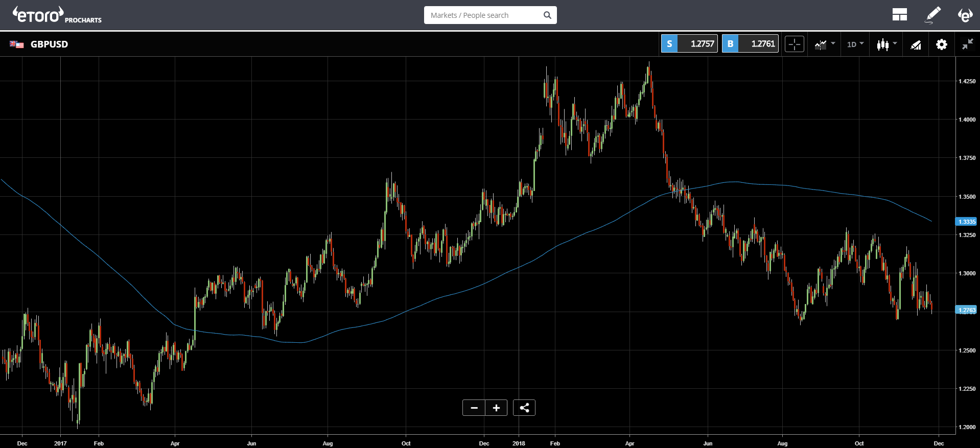980x448 pixels.
Task: Click the Sell button at 1.2757
Action: 689,44
